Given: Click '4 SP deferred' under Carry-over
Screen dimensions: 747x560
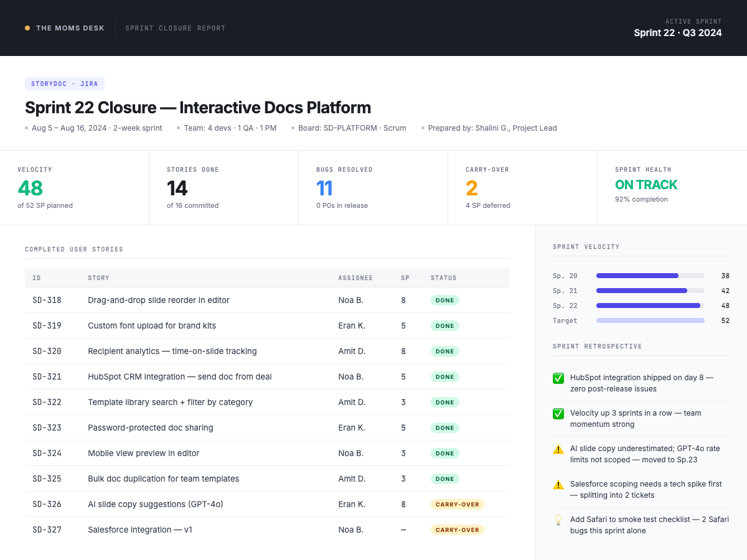Looking at the screenshot, I should pos(488,205).
